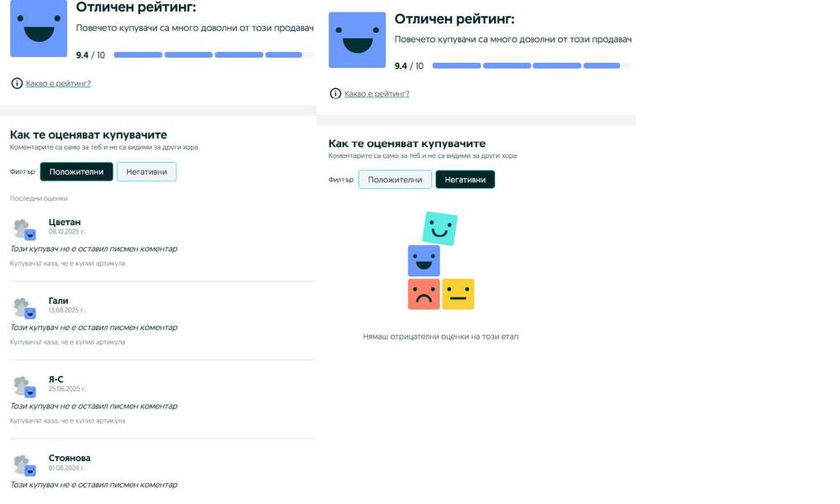Open reviewer name Цветан
Viewport: 840px width, 504px height.
pos(65,222)
